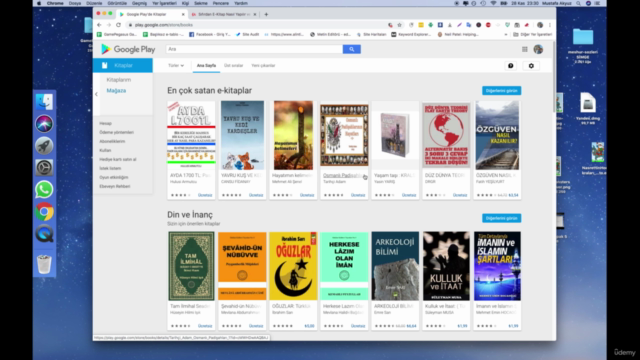Click the page vertical scrollbar
Screen dimensions: 640x360
[x=554, y=78]
